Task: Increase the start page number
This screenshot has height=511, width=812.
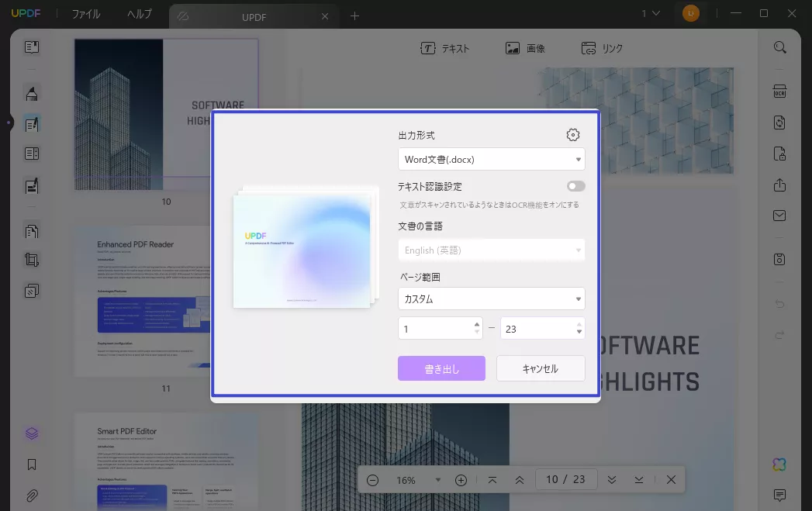Action: 476,325
